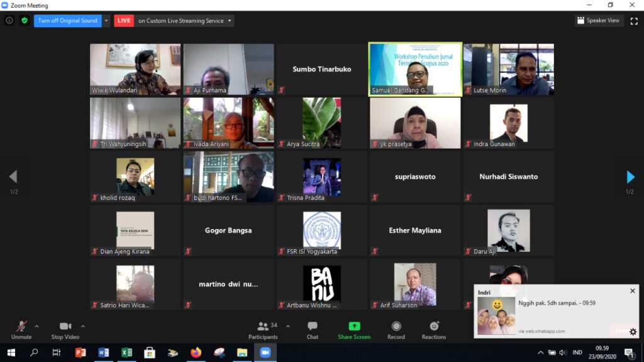
Task: Select Arif Suharson tile
Action: [415, 285]
